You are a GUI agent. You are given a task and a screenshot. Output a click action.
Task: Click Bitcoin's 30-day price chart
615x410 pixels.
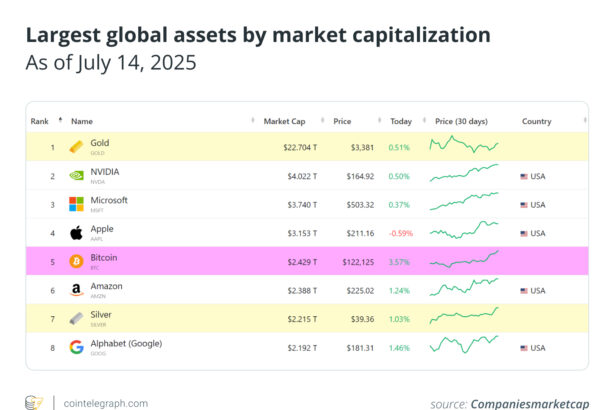pyautogui.click(x=463, y=261)
